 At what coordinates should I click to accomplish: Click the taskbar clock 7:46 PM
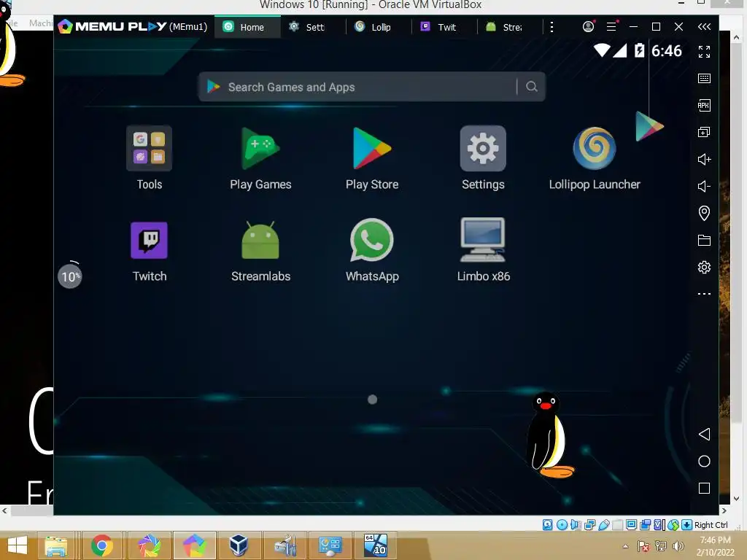click(x=715, y=540)
